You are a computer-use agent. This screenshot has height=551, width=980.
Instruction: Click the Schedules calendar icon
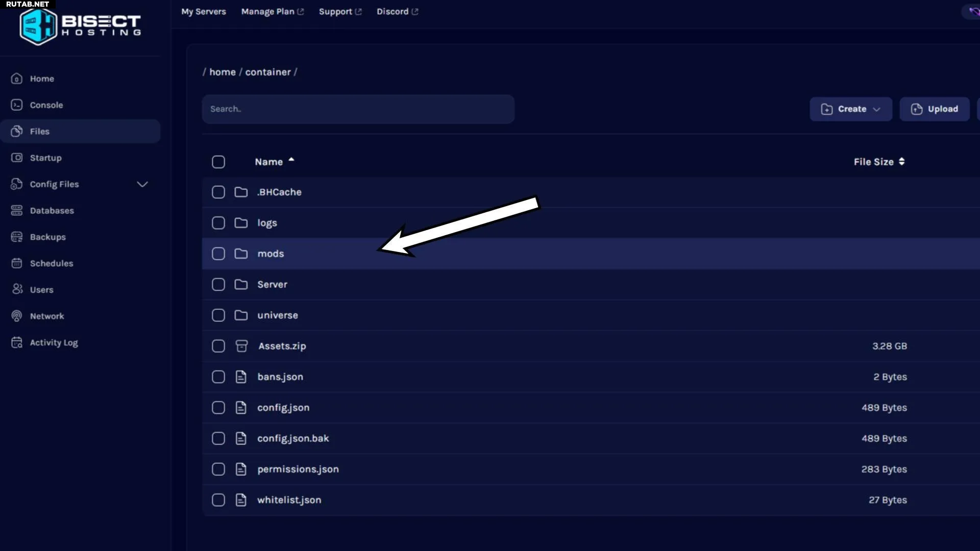click(17, 263)
